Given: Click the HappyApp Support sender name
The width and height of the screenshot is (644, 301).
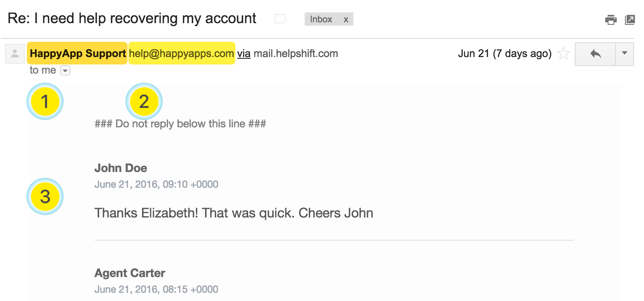Looking at the screenshot, I should tap(78, 54).
